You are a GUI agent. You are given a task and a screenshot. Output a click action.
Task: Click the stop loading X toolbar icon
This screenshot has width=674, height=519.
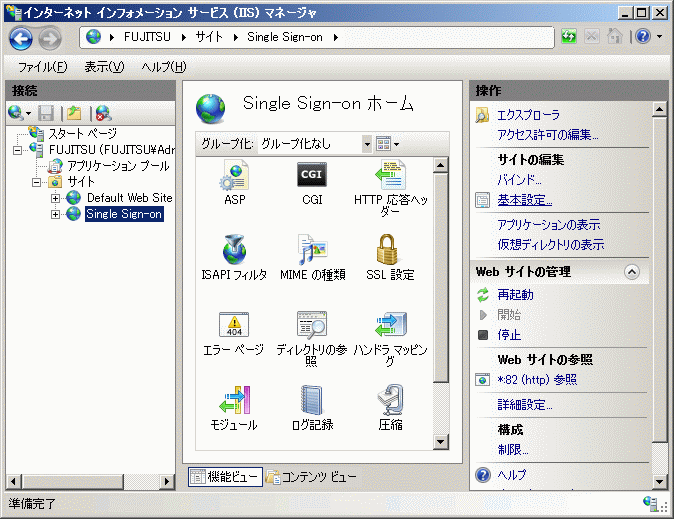pos(591,36)
